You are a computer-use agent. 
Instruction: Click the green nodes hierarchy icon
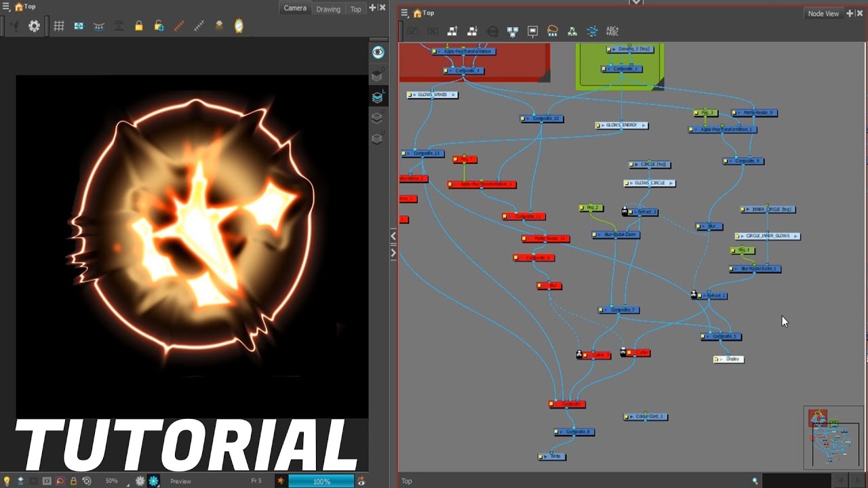click(572, 31)
